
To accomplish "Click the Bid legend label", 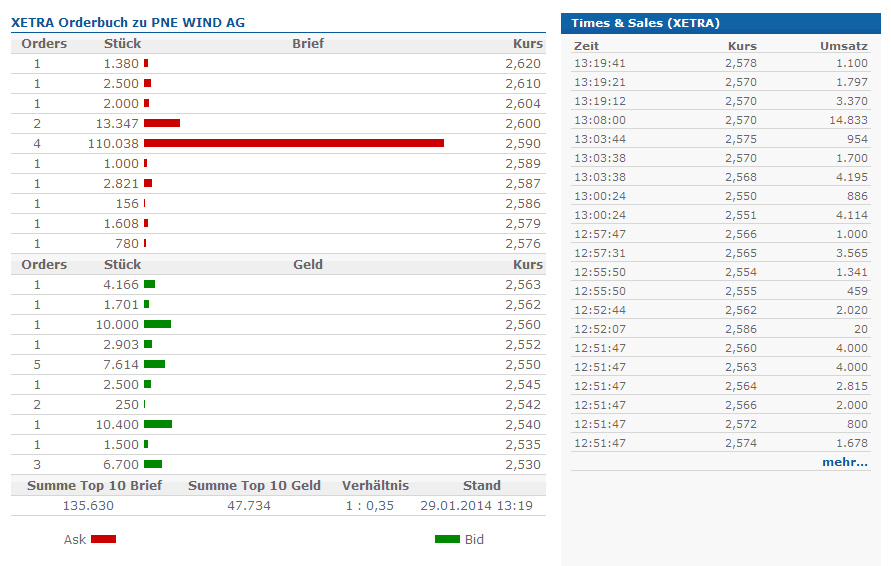I will [x=474, y=539].
